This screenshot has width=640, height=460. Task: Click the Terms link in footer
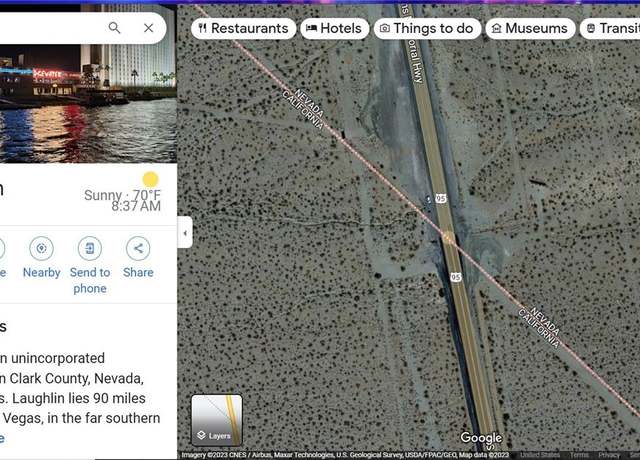pyautogui.click(x=579, y=455)
